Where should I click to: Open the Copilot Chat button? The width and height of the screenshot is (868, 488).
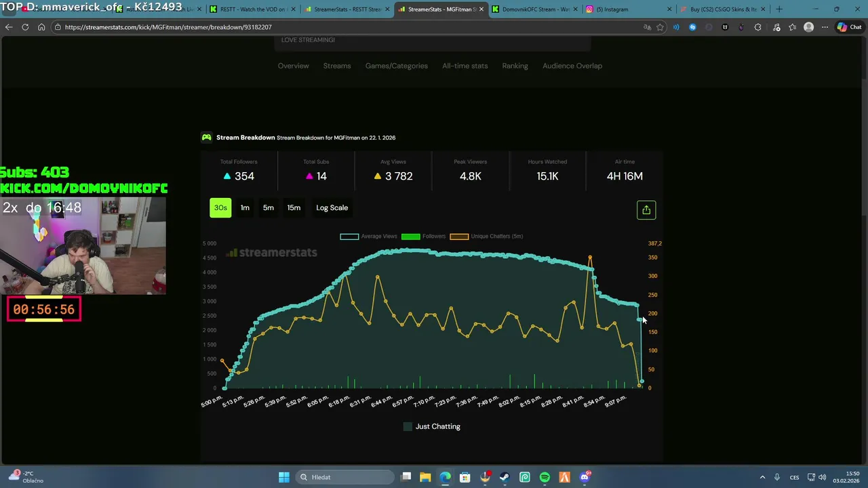[849, 27]
